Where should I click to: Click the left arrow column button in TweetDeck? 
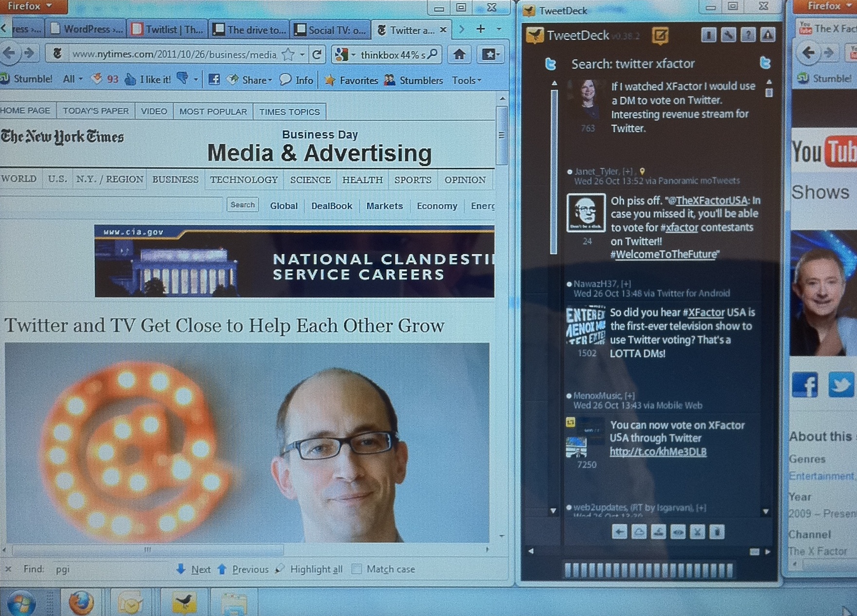(619, 532)
